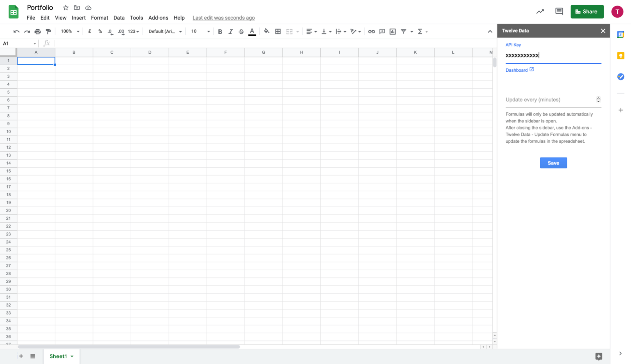The height and width of the screenshot is (364, 631).
Task: Open comment history icon
Action: pos(559,12)
